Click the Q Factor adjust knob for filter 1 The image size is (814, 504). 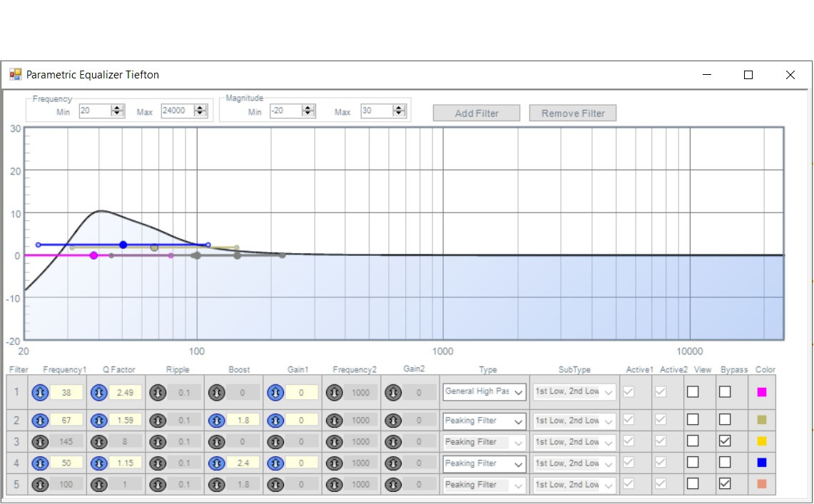[x=99, y=392]
